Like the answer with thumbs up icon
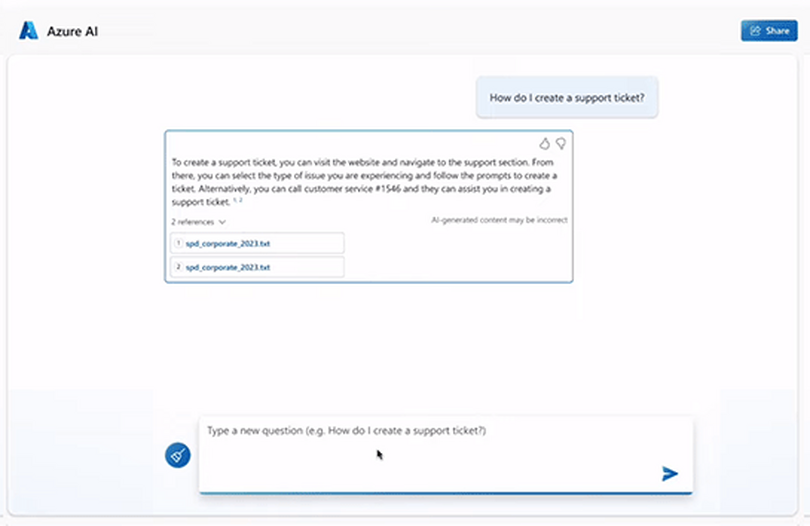This screenshot has width=810, height=526. [x=544, y=144]
